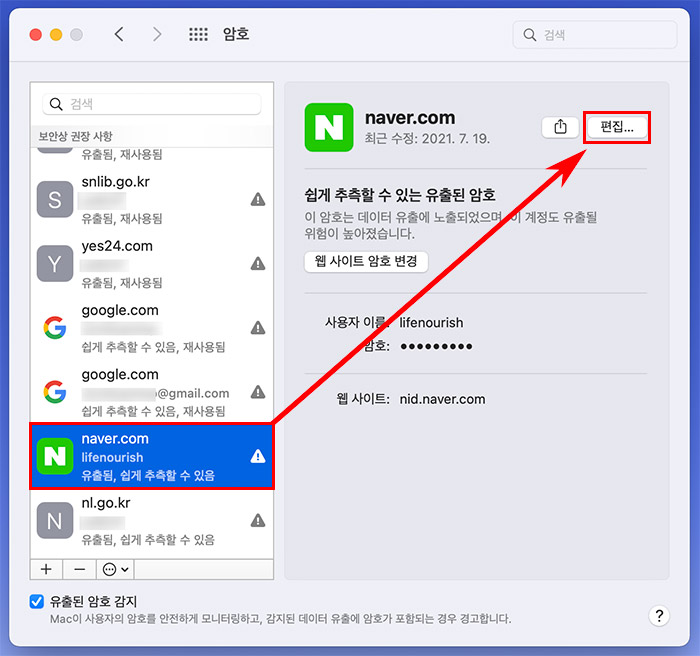Image resolution: width=700 pixels, height=656 pixels.
Task: Click the 보안상 권장 사항 header
Action: tap(75, 136)
